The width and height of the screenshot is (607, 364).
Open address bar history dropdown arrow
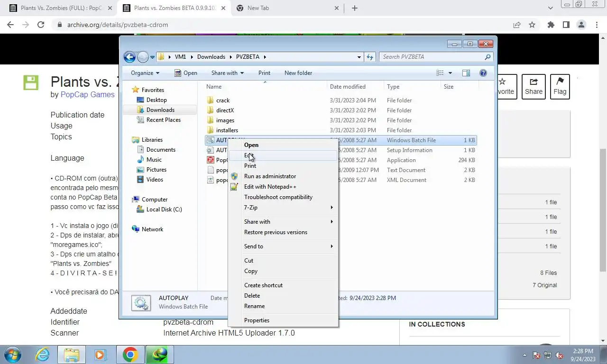359,57
